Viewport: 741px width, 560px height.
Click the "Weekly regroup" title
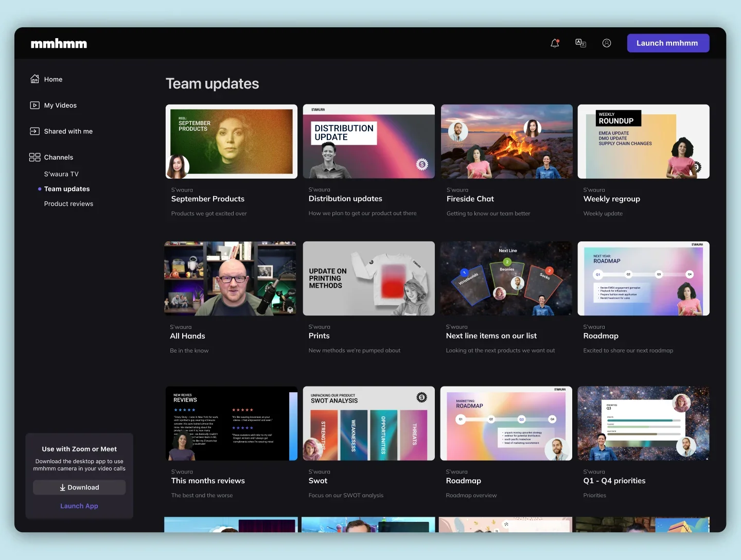click(x=612, y=199)
